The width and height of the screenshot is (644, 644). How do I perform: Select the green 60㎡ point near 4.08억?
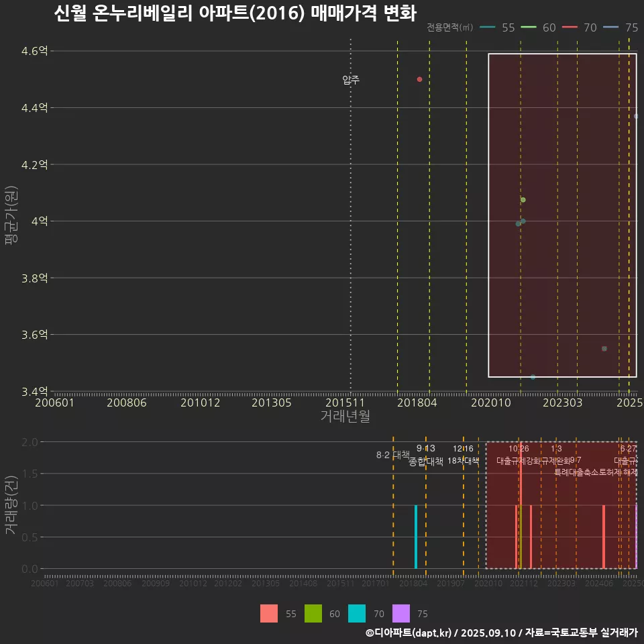(523, 200)
